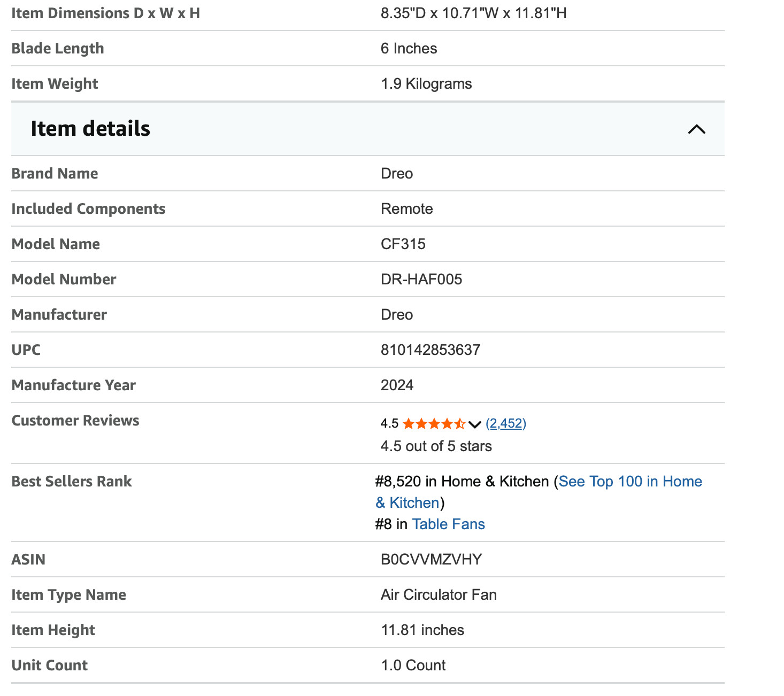Collapse the Item details section chevron
The image size is (784, 696).
click(x=696, y=129)
